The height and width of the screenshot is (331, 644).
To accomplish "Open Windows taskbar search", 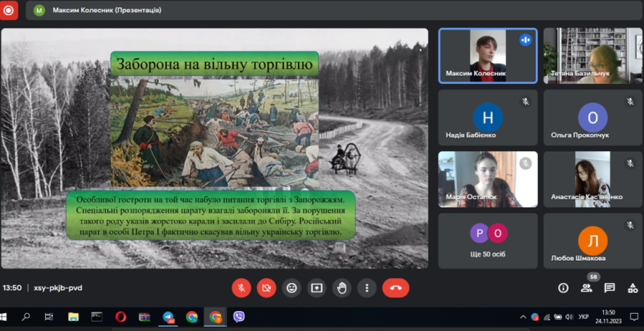I will pyautogui.click(x=26, y=317).
